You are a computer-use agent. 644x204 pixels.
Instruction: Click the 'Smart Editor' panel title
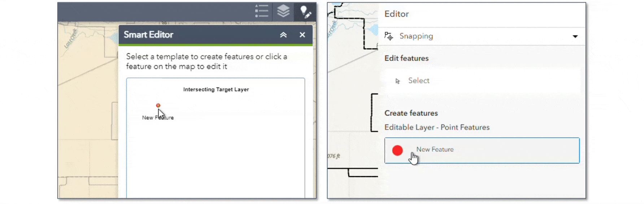coord(148,35)
